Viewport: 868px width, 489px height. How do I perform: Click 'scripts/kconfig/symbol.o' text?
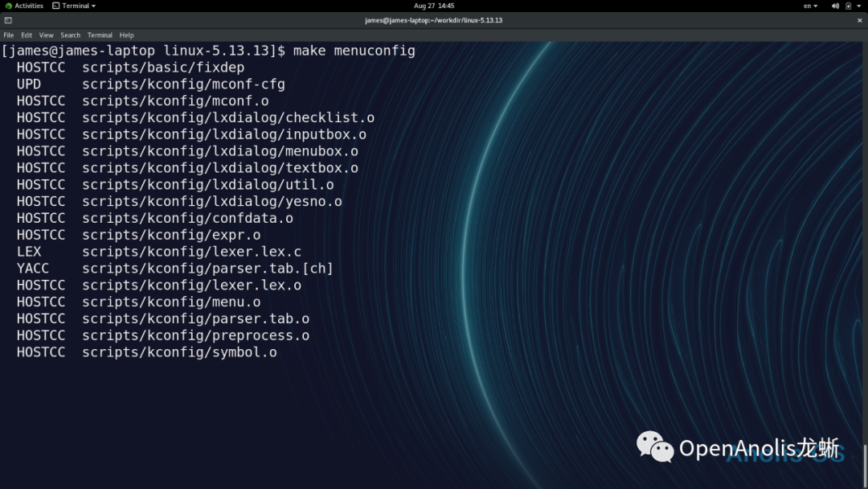click(x=179, y=352)
